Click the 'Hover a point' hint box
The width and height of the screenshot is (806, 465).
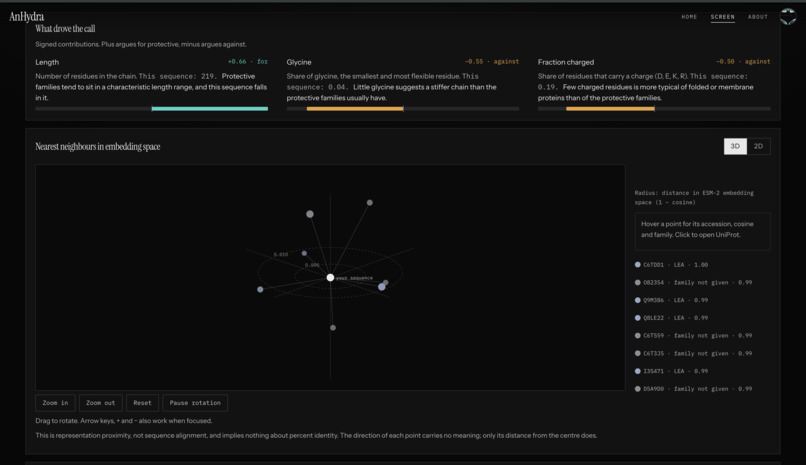pyautogui.click(x=702, y=231)
